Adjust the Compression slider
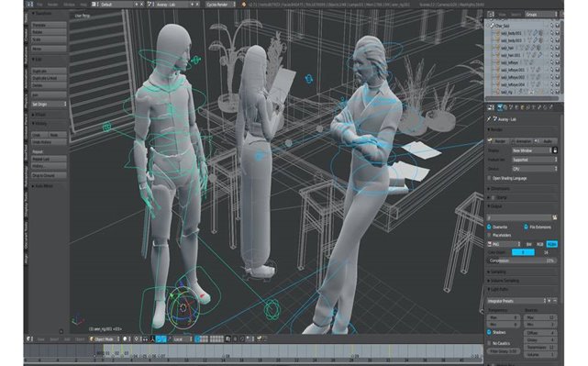The image size is (588, 366). pyautogui.click(x=522, y=261)
